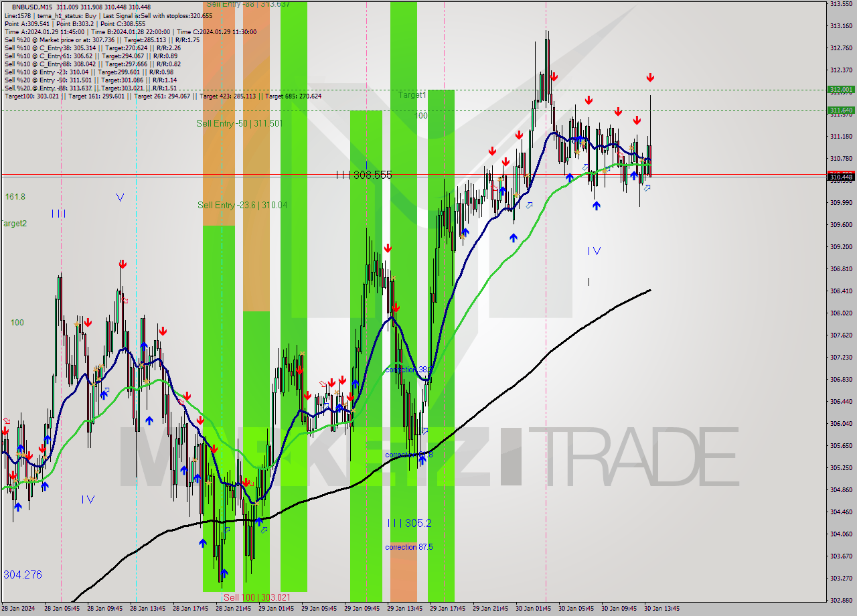The image size is (857, 616).
Task: Click the 307.230 price axis value
Action: (841, 358)
